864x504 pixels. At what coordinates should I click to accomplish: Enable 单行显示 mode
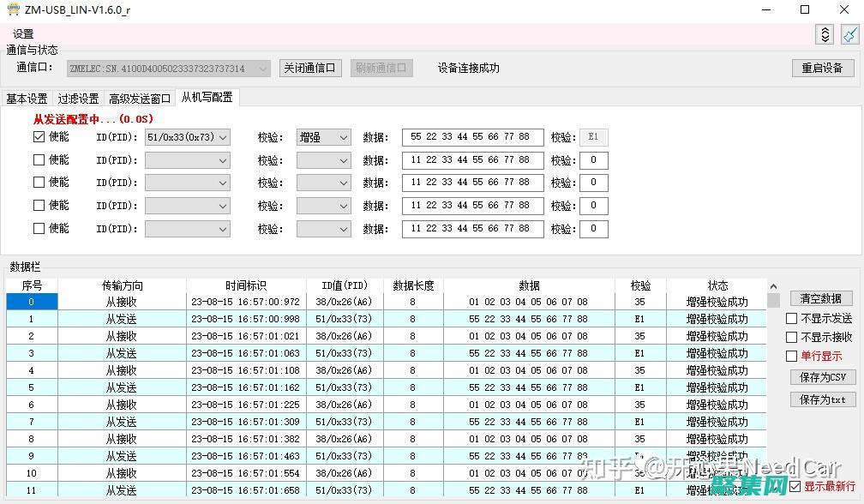click(791, 354)
